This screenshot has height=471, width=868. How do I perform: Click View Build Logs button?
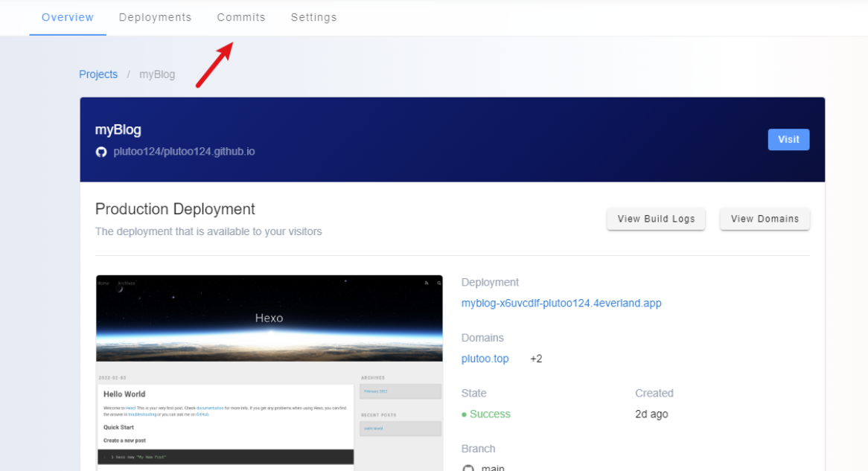pos(656,219)
